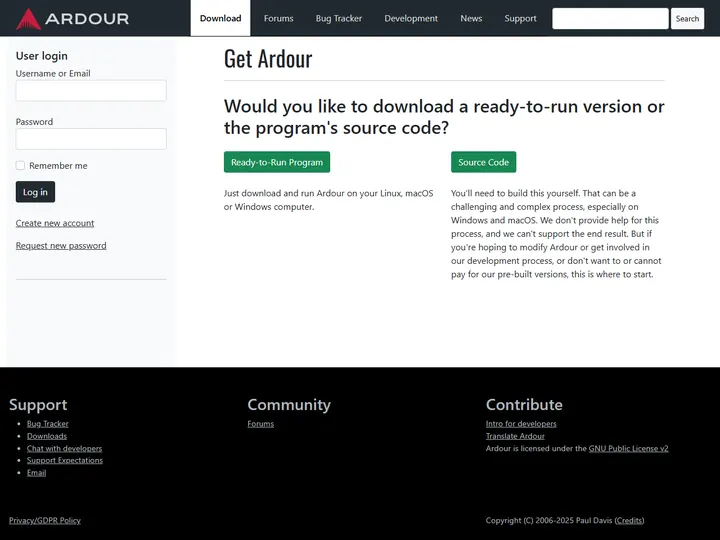Viewport: 720px width, 540px height.
Task: Choose the Source Code button
Action: coord(484,162)
